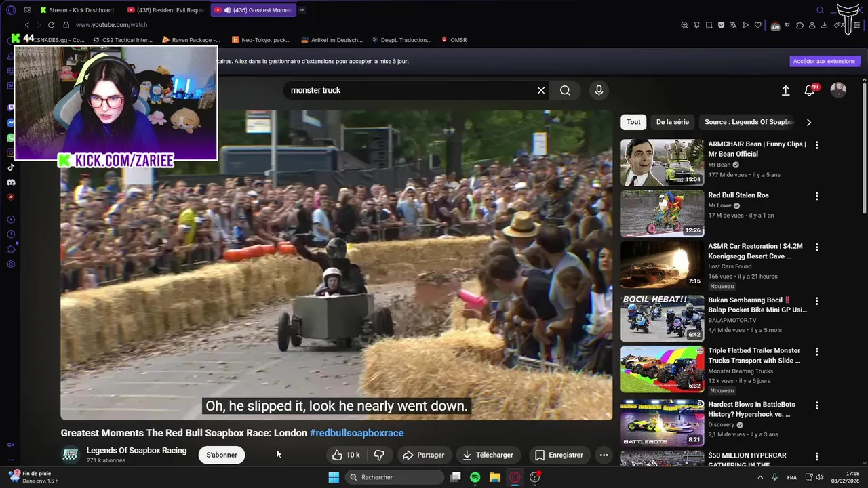868x488 pixels.
Task: Save video using Enregistrer button
Action: 559,455
